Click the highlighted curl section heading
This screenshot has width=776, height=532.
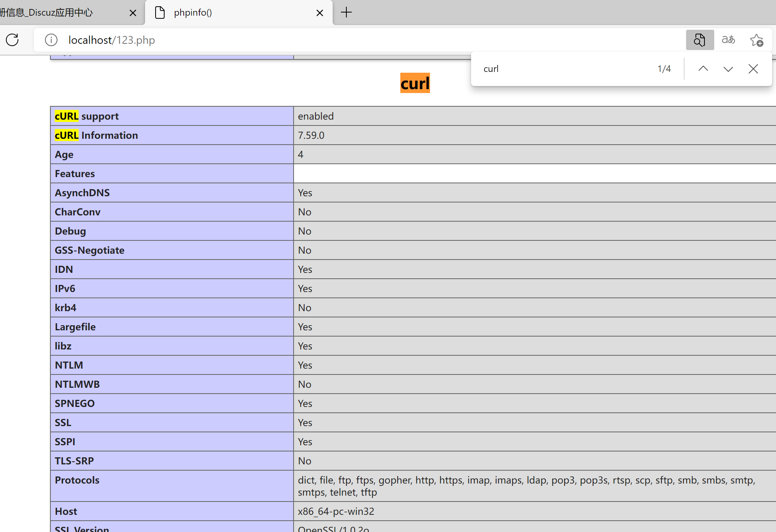[415, 83]
